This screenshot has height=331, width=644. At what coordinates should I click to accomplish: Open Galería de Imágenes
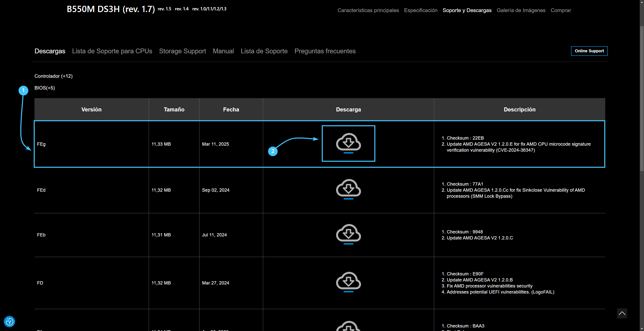click(521, 10)
